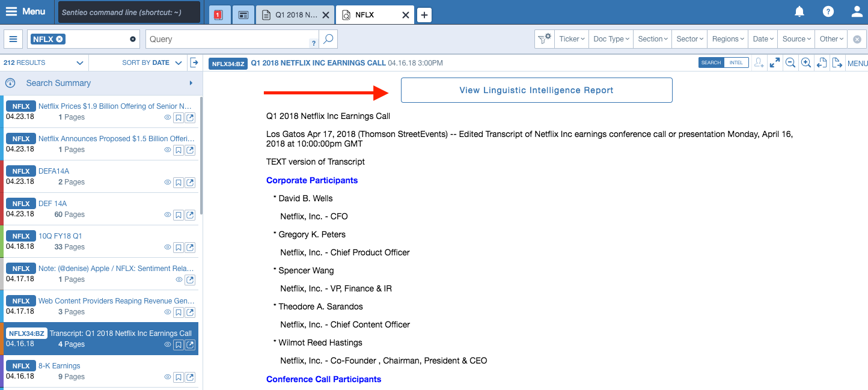Open the document MENU

[857, 63]
